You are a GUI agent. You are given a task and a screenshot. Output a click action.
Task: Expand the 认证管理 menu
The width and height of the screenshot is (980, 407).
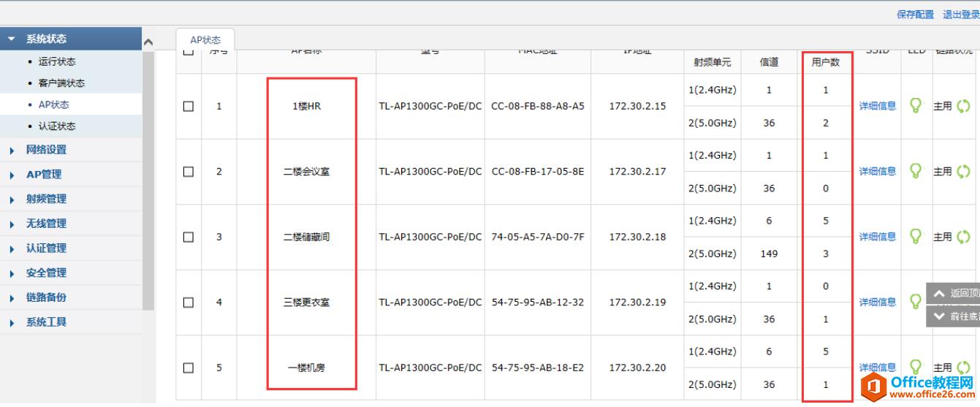71,248
